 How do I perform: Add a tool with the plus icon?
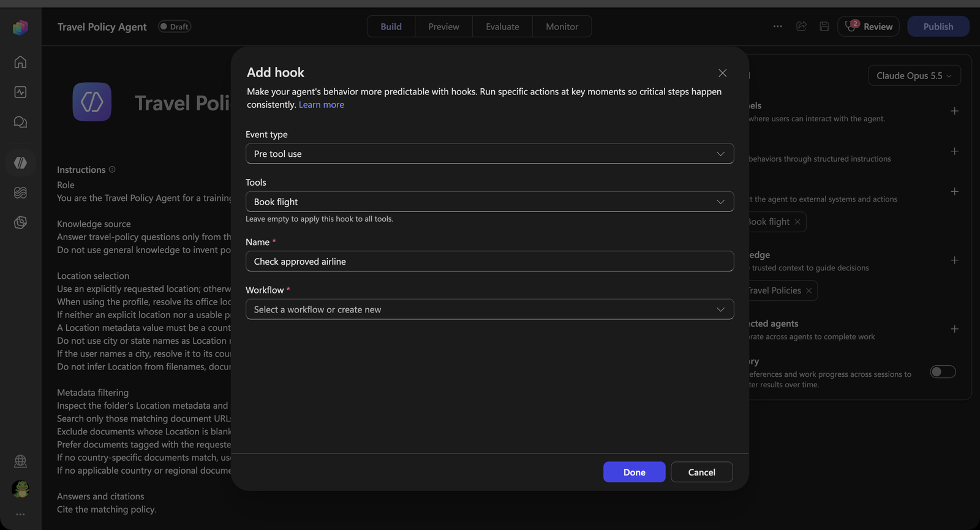pos(954,191)
